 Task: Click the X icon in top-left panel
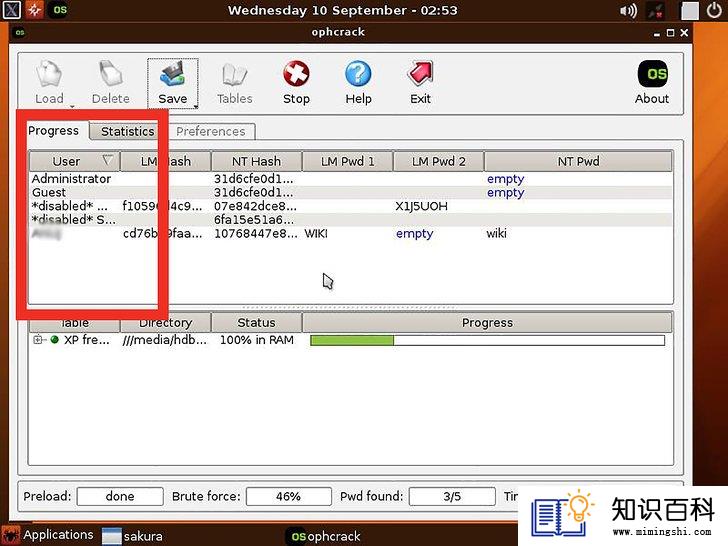11,10
